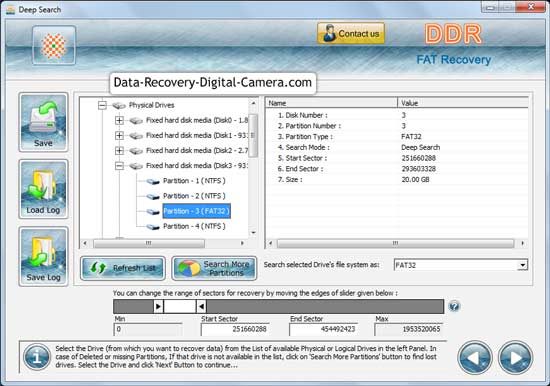Click the Deep Search value cell

coord(421,147)
